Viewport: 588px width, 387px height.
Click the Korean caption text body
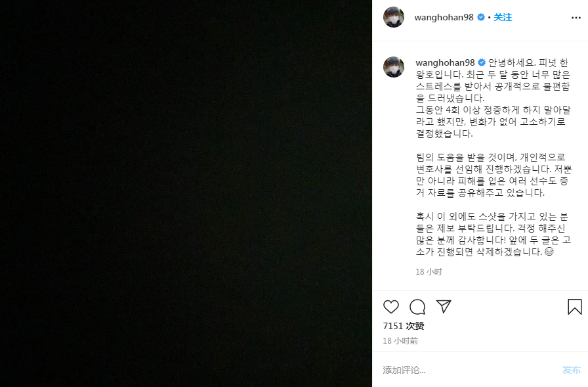tap(493, 157)
